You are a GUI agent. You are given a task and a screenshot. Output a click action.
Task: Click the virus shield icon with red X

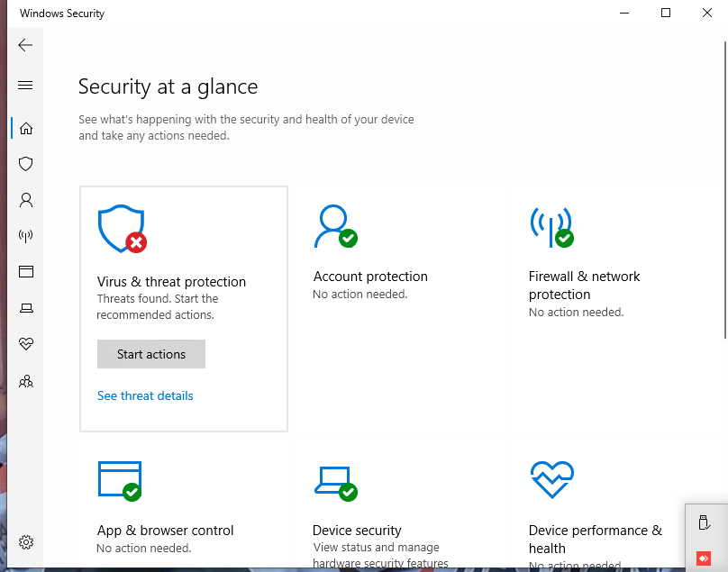click(123, 229)
